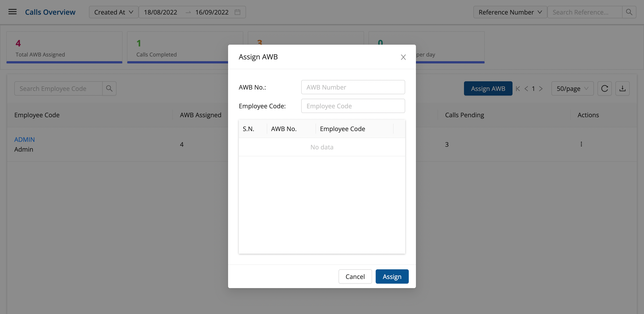Focus the AWB Number input field
This screenshot has height=314, width=644.
click(353, 87)
